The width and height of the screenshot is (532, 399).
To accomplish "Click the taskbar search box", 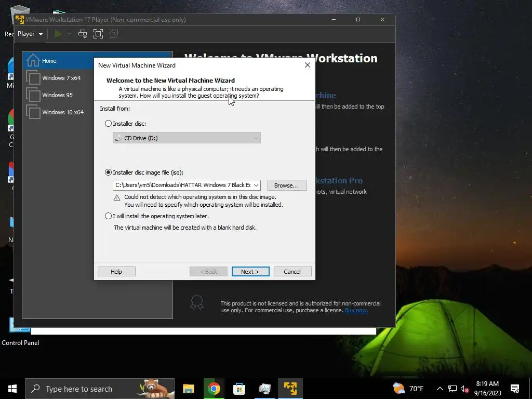I will 100,389.
